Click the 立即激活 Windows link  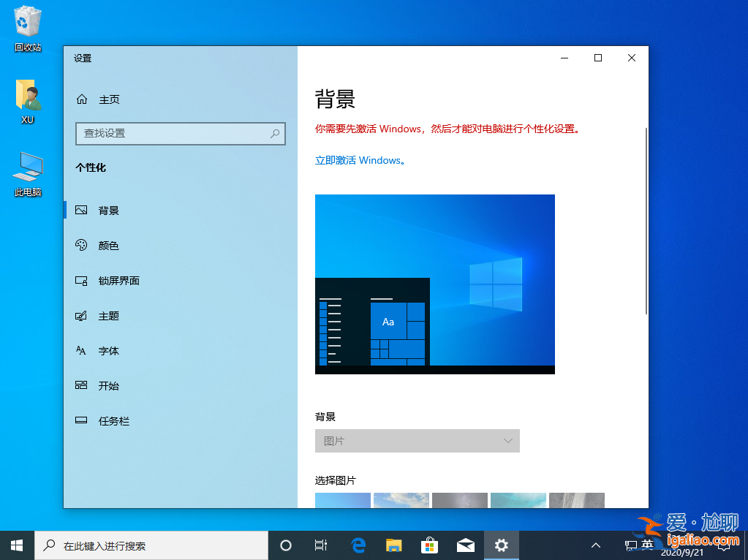(360, 160)
